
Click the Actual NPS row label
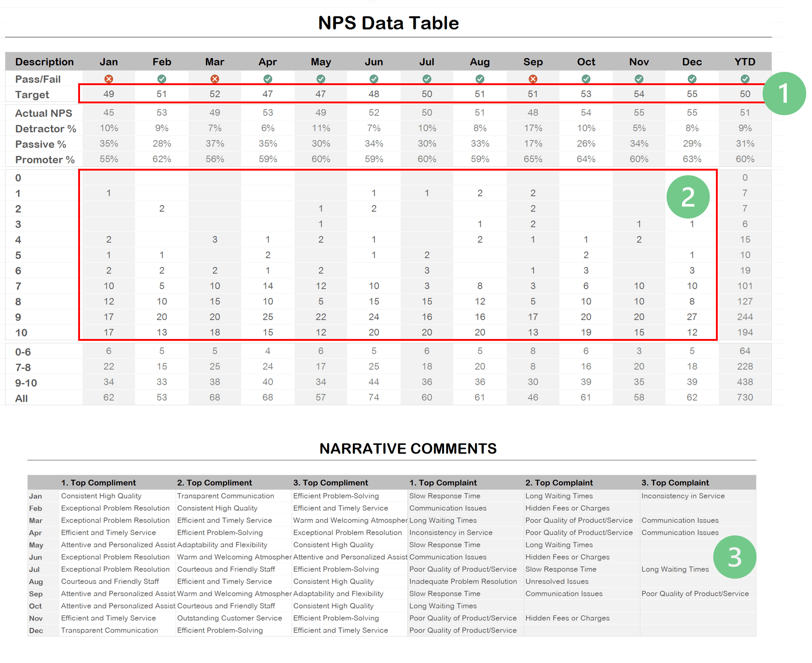point(43,114)
